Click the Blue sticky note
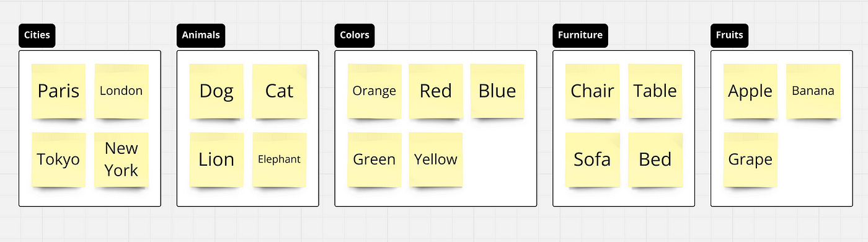Viewport: 868px width, 242px height. point(497,91)
